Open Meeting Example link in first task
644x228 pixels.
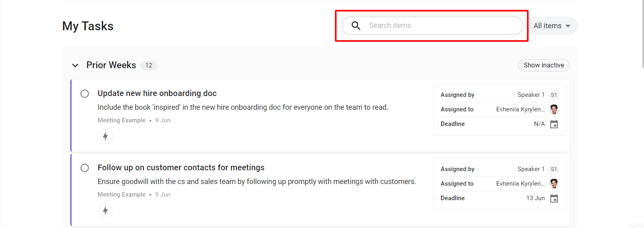(x=121, y=120)
